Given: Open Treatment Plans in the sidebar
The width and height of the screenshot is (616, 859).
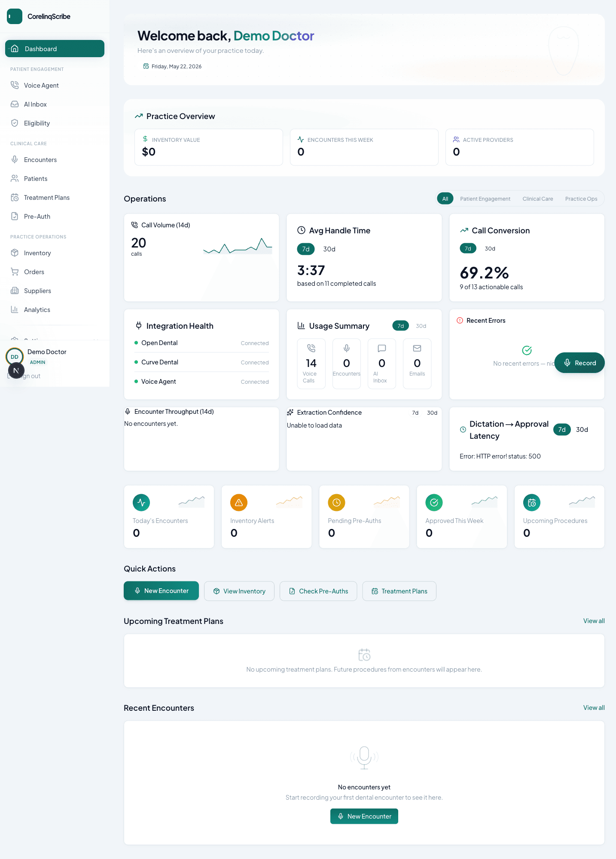Looking at the screenshot, I should coord(55,198).
